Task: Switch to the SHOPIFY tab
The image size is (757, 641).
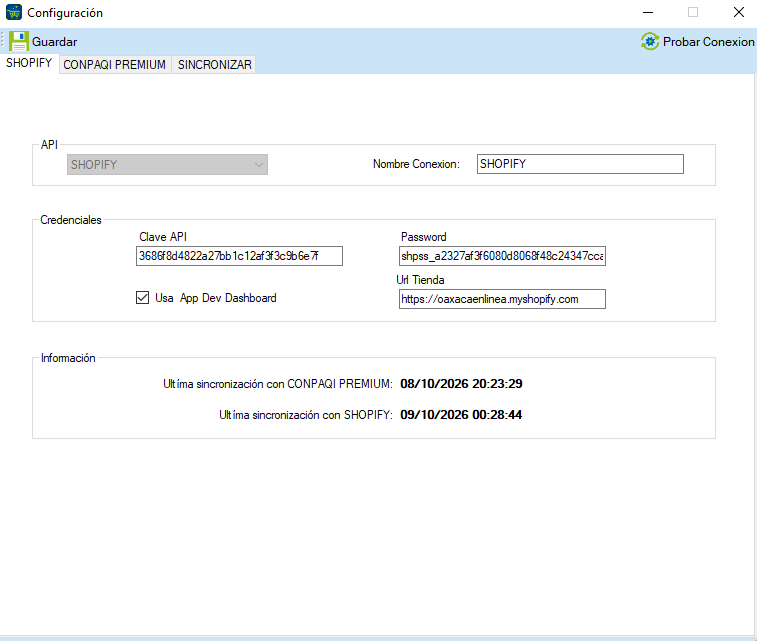Action: 29,63
